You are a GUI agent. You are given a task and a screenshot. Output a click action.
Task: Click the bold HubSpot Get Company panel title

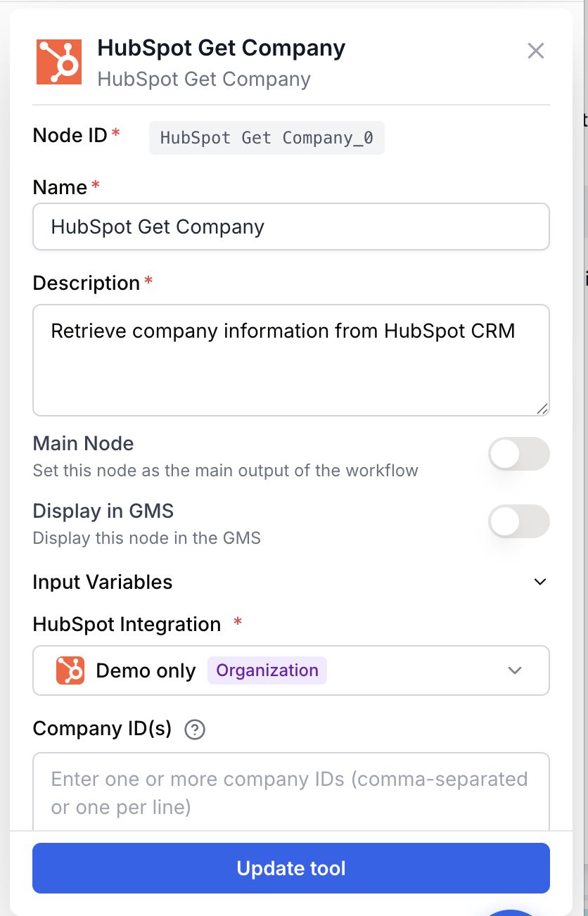tap(222, 48)
